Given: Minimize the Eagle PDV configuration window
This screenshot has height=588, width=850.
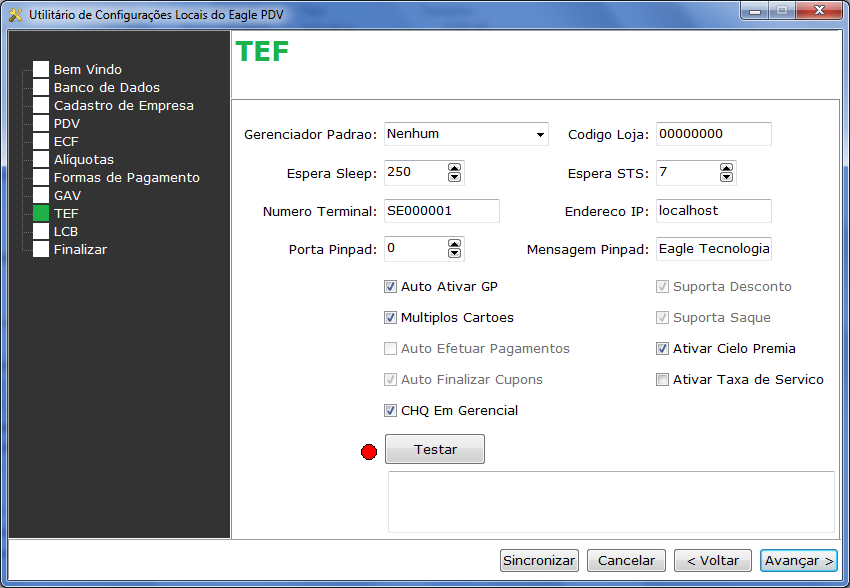Looking at the screenshot, I should tap(755, 10).
